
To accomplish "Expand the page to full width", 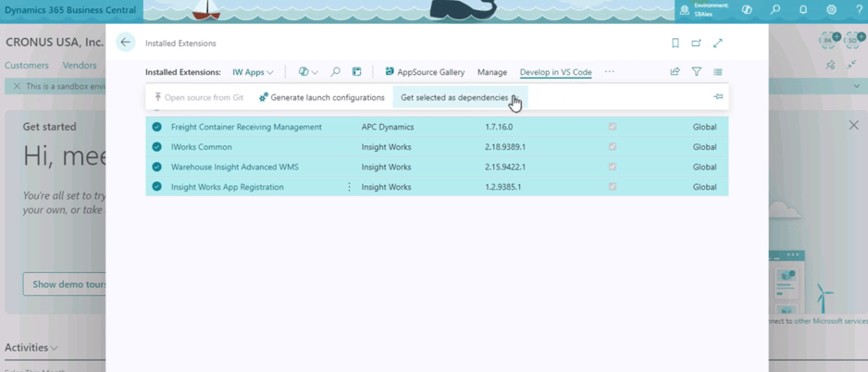I will [x=718, y=43].
